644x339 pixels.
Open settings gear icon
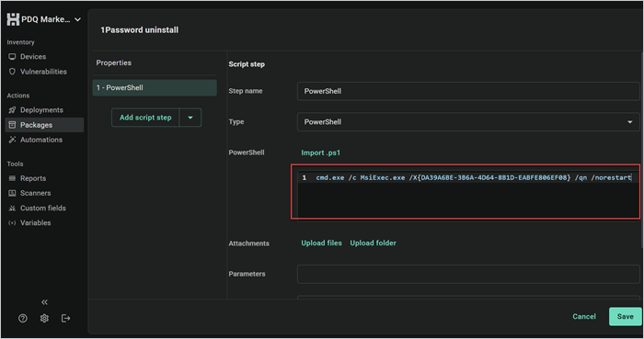(x=44, y=318)
